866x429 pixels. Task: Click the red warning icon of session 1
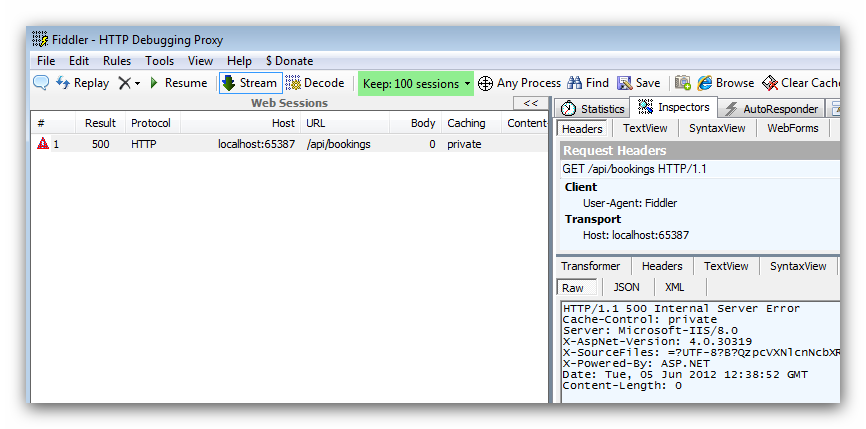coord(43,144)
